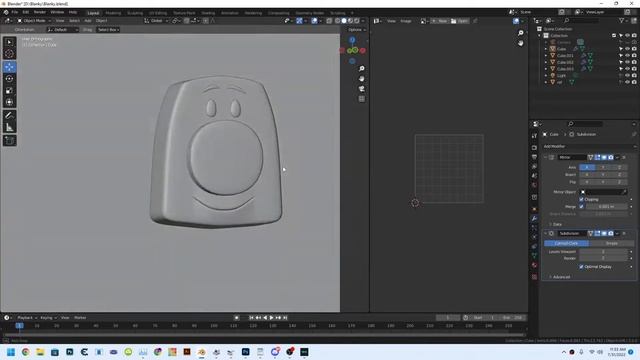640x360 pixels.
Task: Hide Cube.001 in viewport via eye icon
Action: 627,56
